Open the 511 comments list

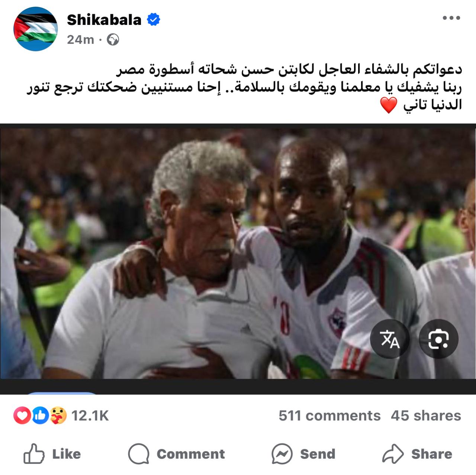(329, 415)
